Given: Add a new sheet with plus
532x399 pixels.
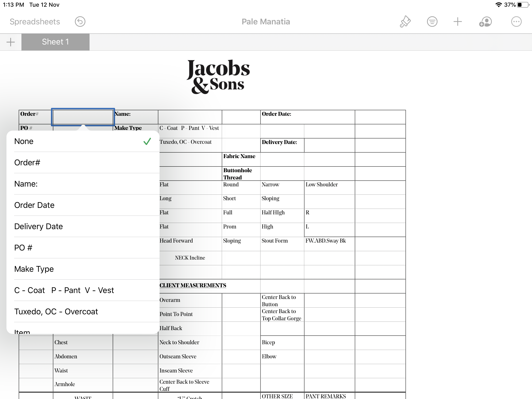Looking at the screenshot, I should point(11,42).
